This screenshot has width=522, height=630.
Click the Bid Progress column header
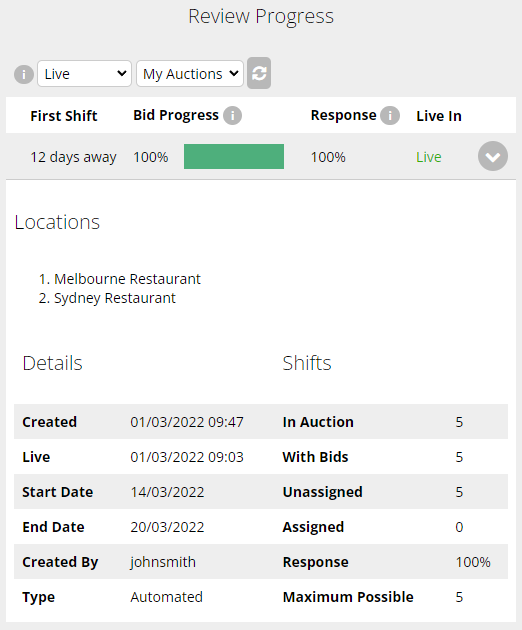pos(176,115)
